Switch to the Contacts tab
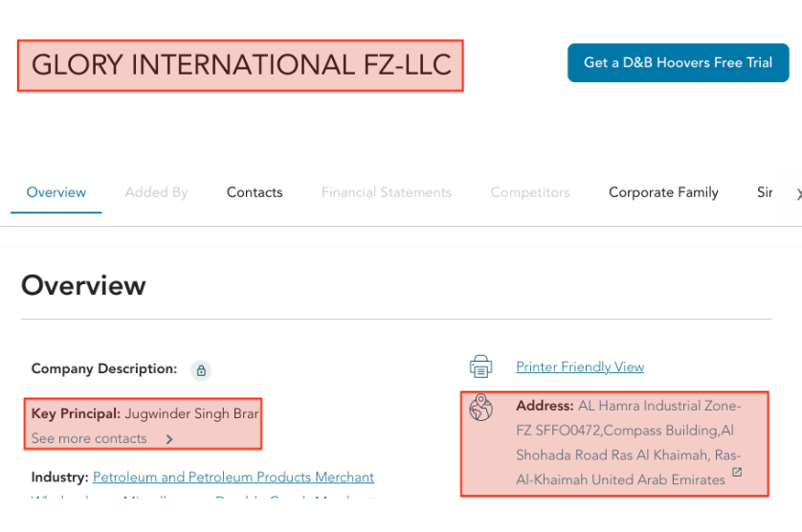Screen dimensions: 802x532 pos(255,192)
